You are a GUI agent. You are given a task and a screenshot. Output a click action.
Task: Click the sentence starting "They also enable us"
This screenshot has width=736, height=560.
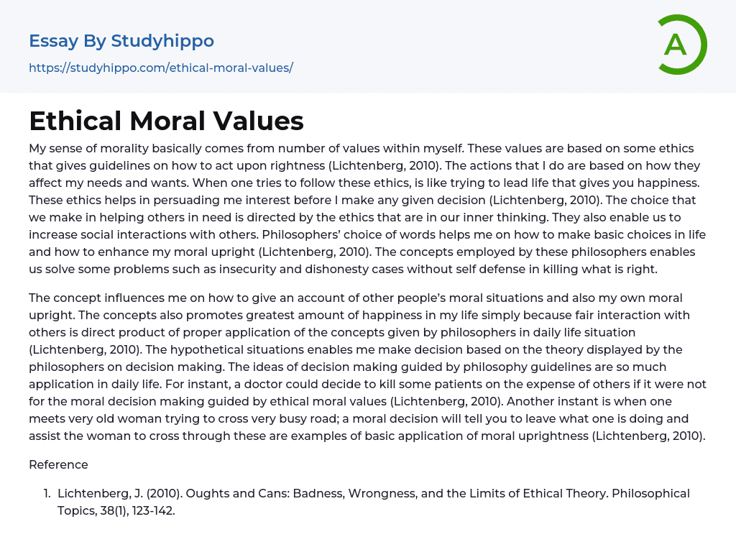[x=620, y=217]
